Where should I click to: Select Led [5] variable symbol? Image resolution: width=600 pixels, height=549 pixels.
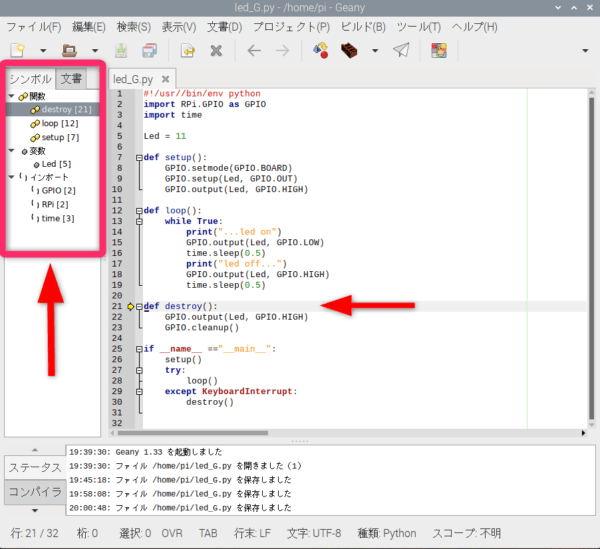click(x=53, y=164)
